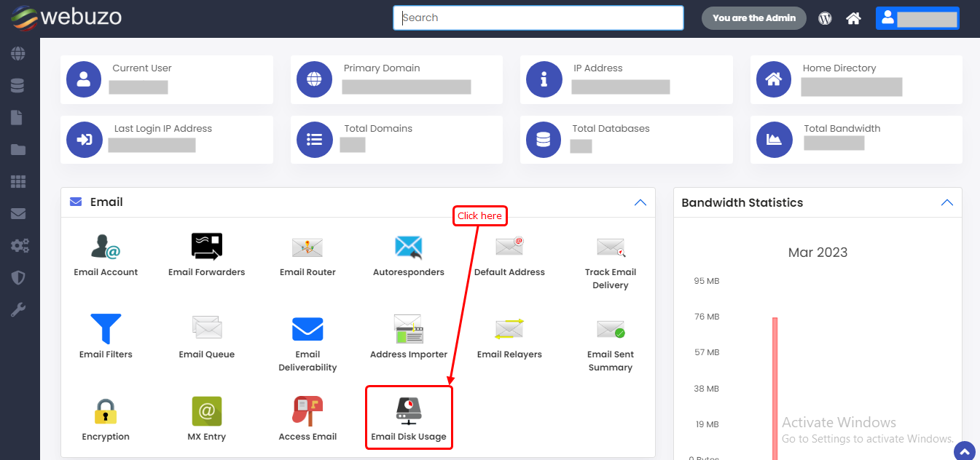Open MX Entry settings
The image size is (980, 460).
206,412
